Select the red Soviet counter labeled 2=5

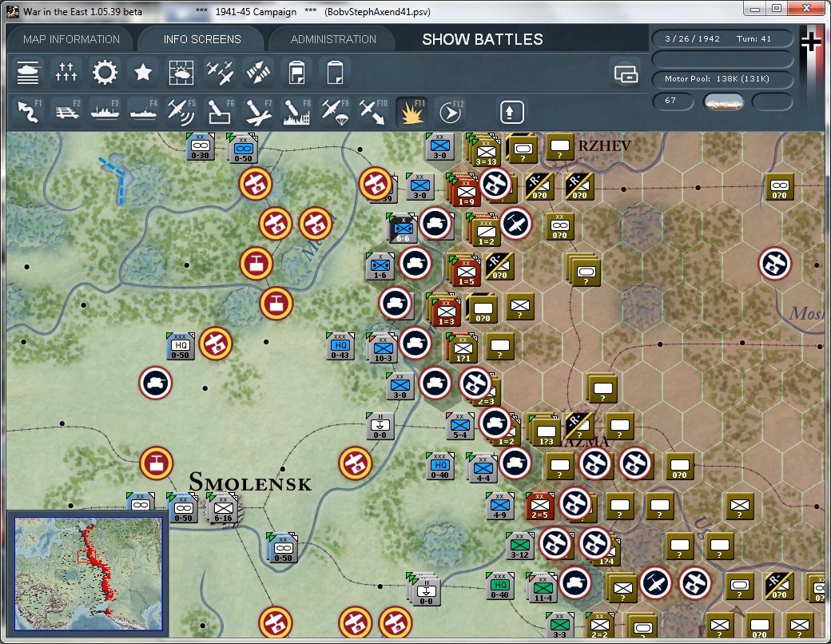539,507
